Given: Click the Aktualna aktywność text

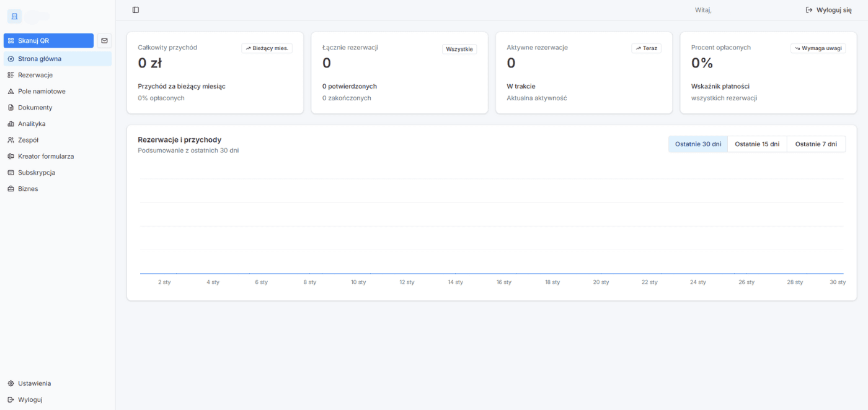Looking at the screenshot, I should tap(537, 98).
